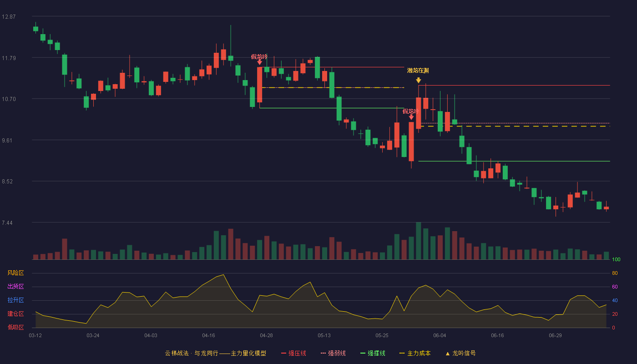Click the pink dotted 强弱线 legend icon
Viewport: 637px width, 364px height.
(323, 353)
